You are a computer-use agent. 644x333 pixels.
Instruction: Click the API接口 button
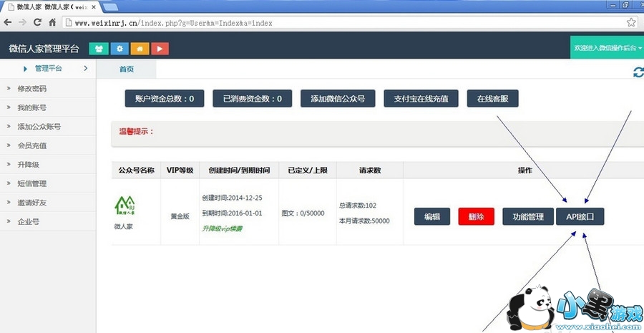[580, 217]
